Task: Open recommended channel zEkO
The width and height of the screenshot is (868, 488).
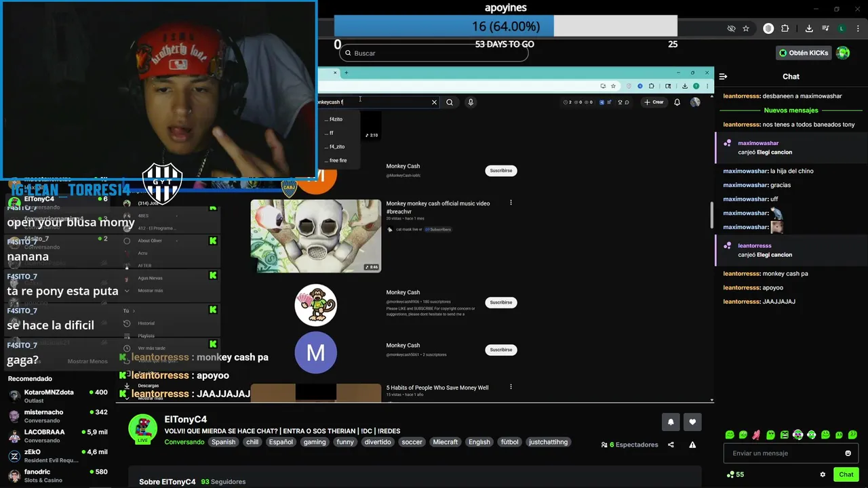Action: click(x=57, y=455)
